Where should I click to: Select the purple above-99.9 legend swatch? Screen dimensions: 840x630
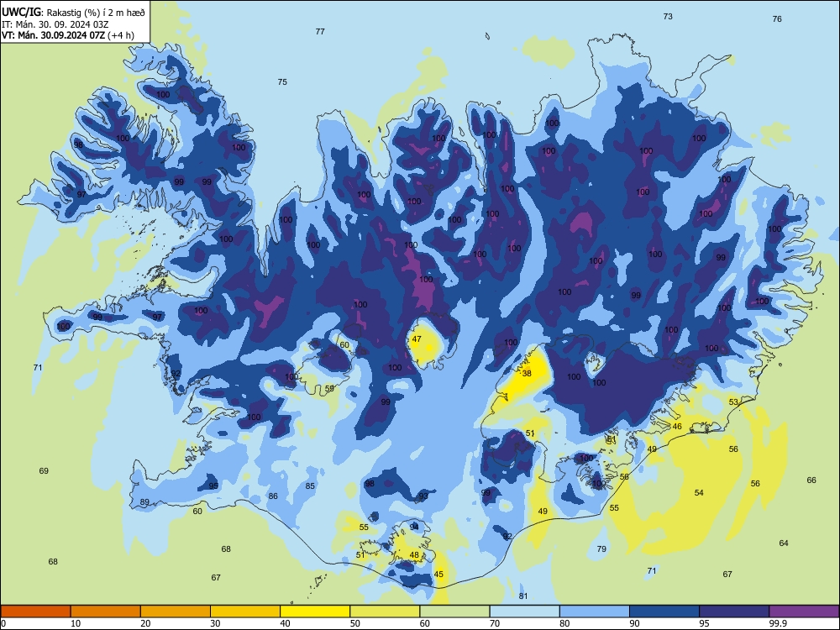tap(804, 612)
